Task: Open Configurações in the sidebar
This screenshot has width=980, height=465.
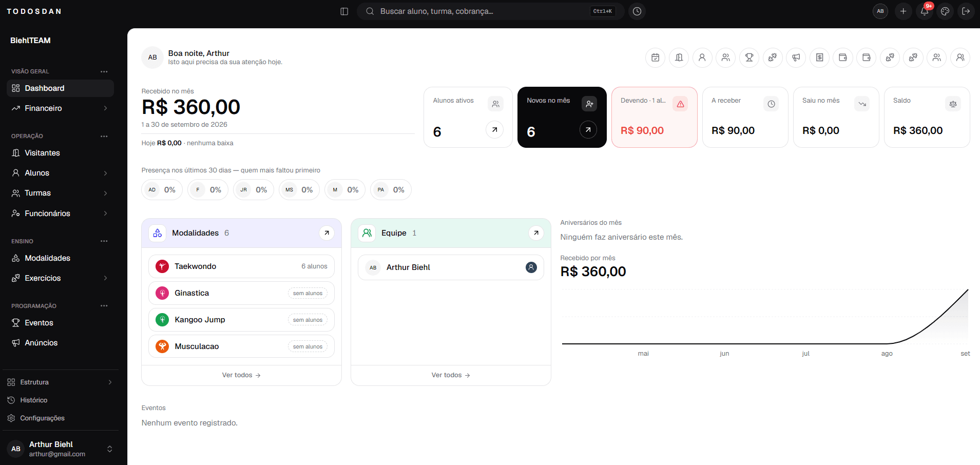Action: click(61, 418)
